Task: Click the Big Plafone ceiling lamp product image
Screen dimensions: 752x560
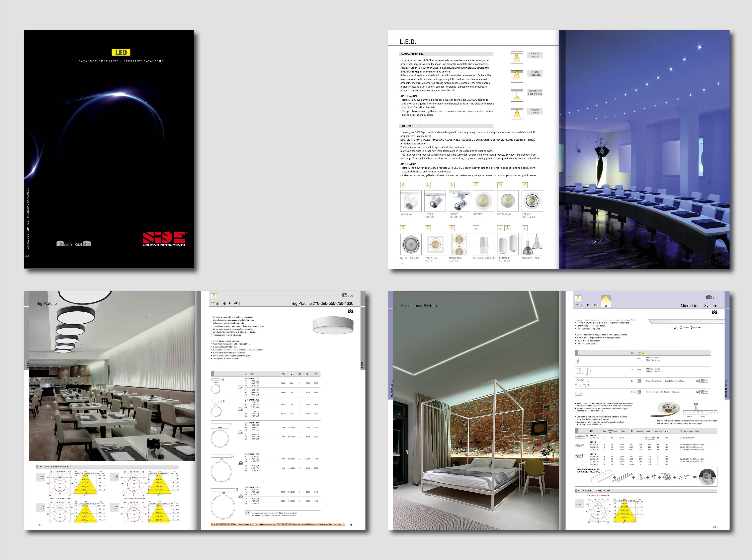Action: point(333,325)
